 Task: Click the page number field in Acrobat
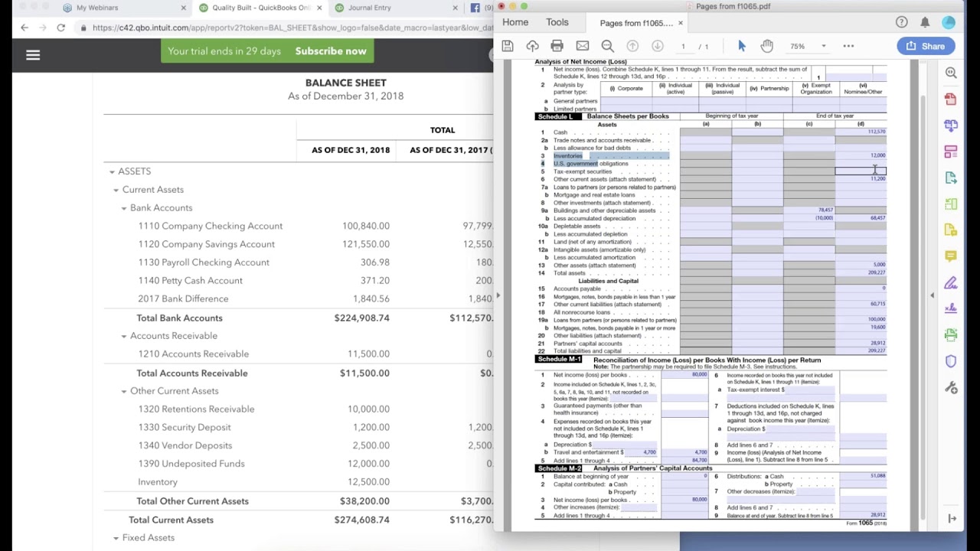pyautogui.click(x=682, y=46)
